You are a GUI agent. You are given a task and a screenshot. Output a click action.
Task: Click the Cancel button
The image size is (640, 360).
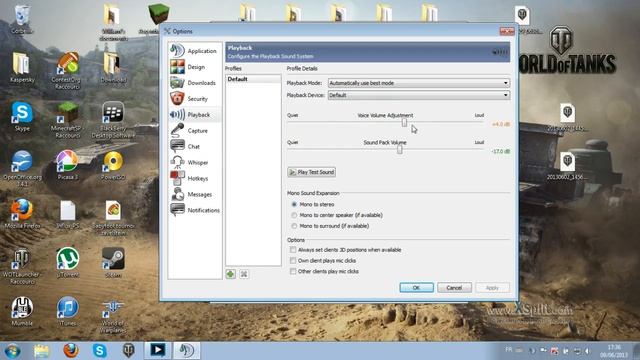pos(454,287)
